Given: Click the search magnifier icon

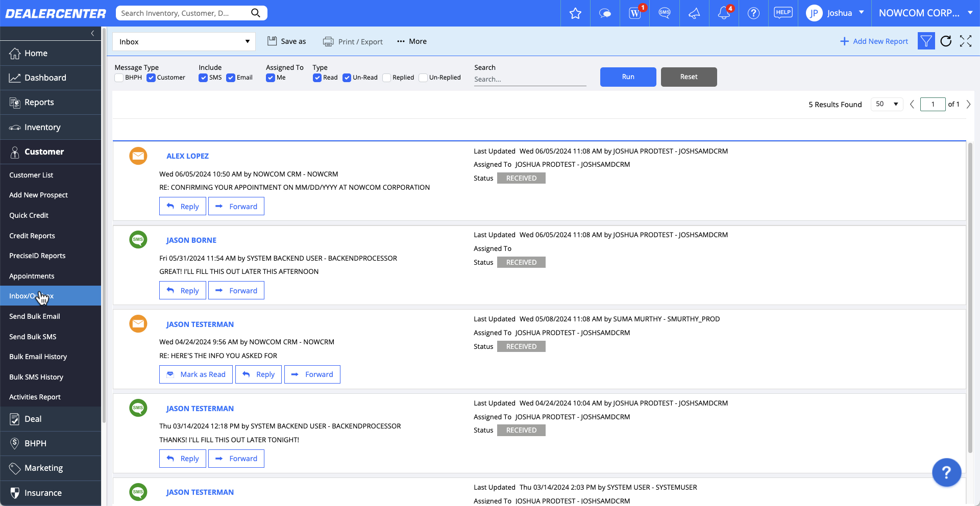Looking at the screenshot, I should click(x=256, y=13).
